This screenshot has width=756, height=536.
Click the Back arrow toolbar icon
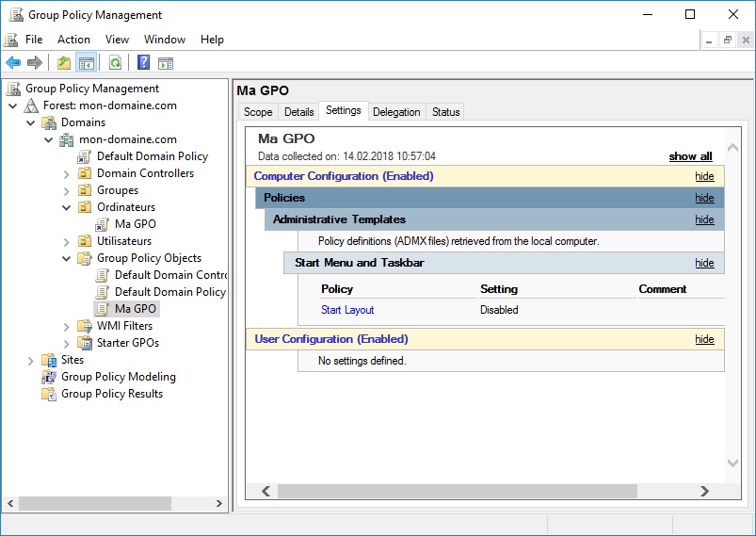pos(13,63)
